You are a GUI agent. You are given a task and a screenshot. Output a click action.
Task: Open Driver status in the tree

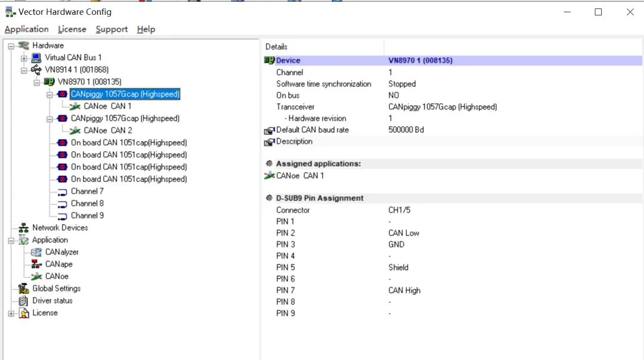click(52, 300)
